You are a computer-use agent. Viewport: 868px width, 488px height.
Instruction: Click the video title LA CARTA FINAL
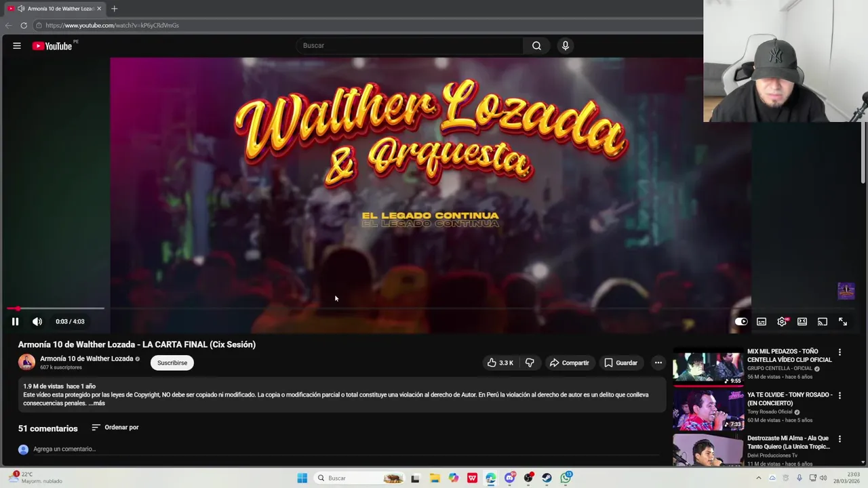coord(137,344)
